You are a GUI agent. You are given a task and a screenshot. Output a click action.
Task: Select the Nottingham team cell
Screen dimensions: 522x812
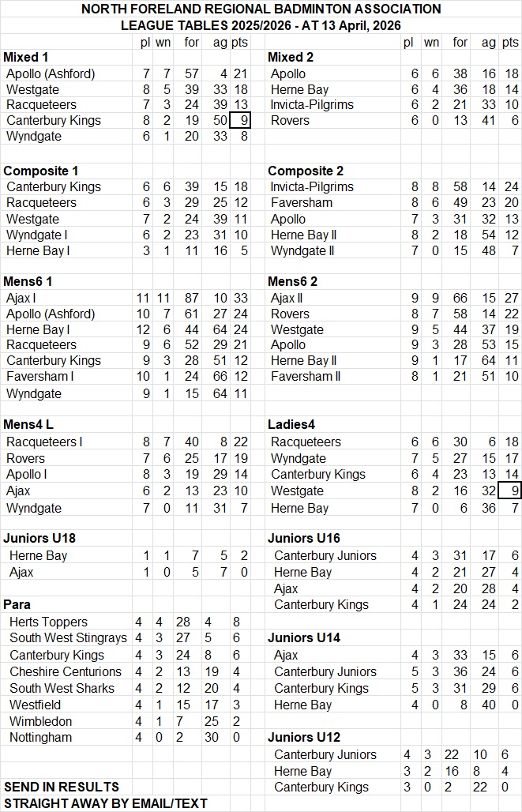40,737
